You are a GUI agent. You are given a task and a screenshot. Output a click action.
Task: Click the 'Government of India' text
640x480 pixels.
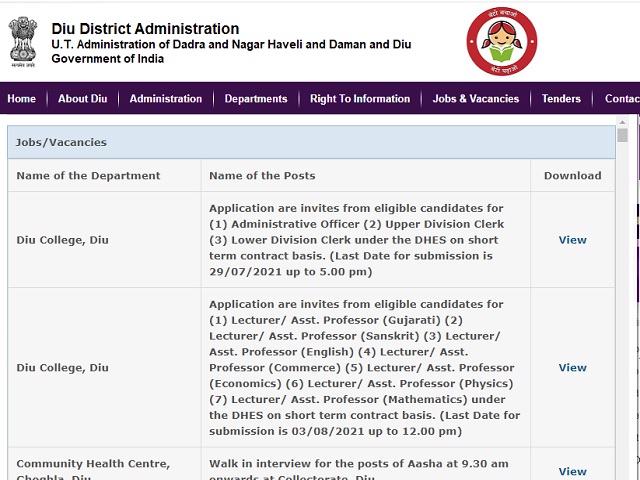108,59
